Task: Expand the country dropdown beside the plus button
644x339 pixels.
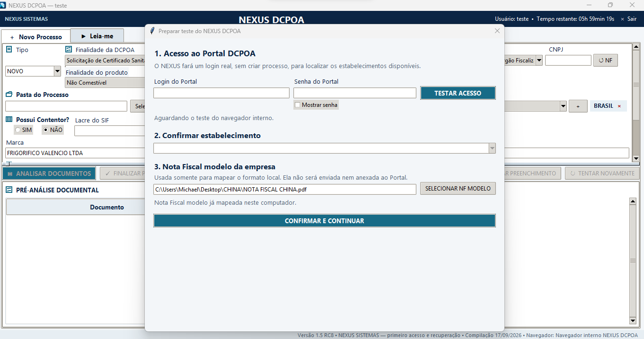Action: pos(563,106)
